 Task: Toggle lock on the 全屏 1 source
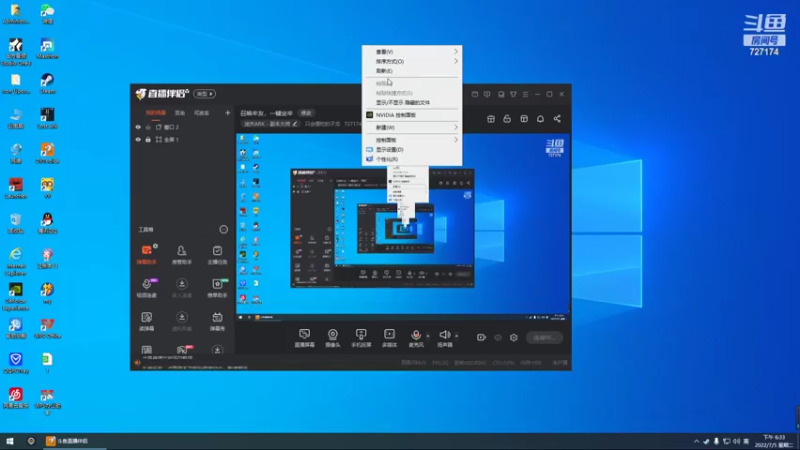[x=148, y=139]
